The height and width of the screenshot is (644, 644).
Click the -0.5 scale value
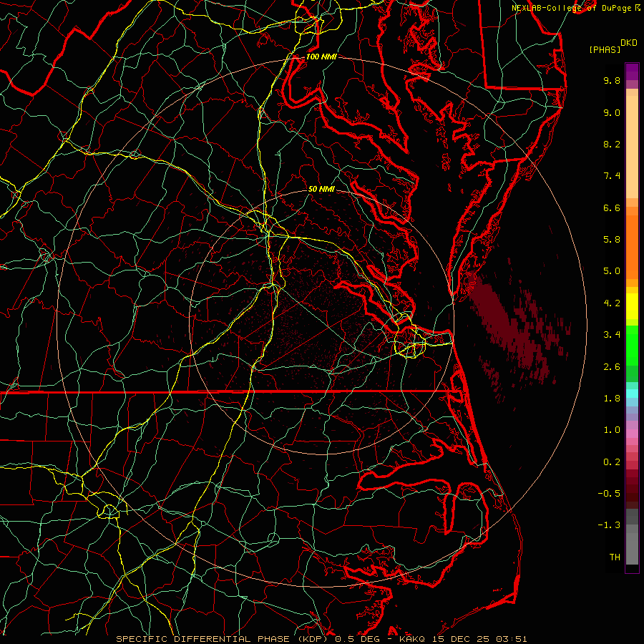point(609,494)
